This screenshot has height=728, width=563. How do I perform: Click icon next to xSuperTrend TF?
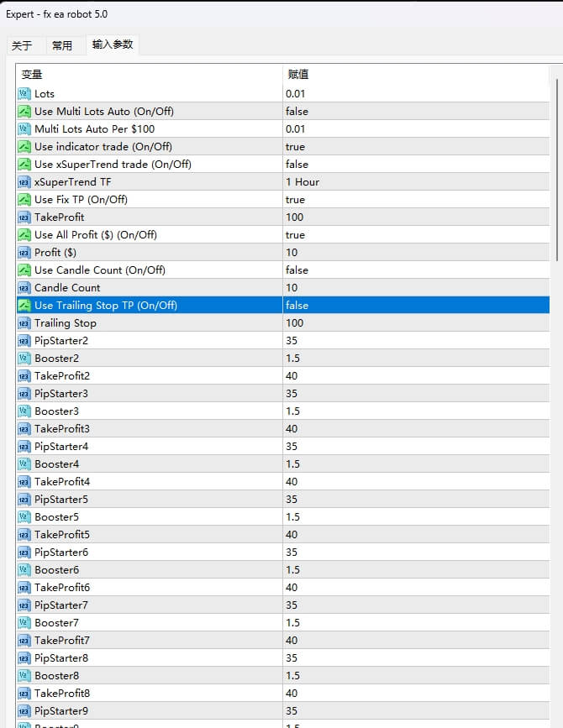coord(24,182)
